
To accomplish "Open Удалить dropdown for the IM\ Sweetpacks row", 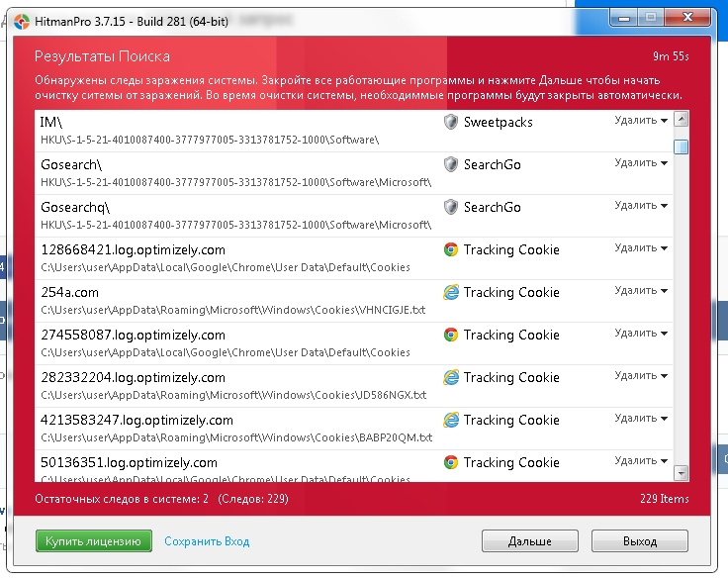I will click(x=641, y=121).
